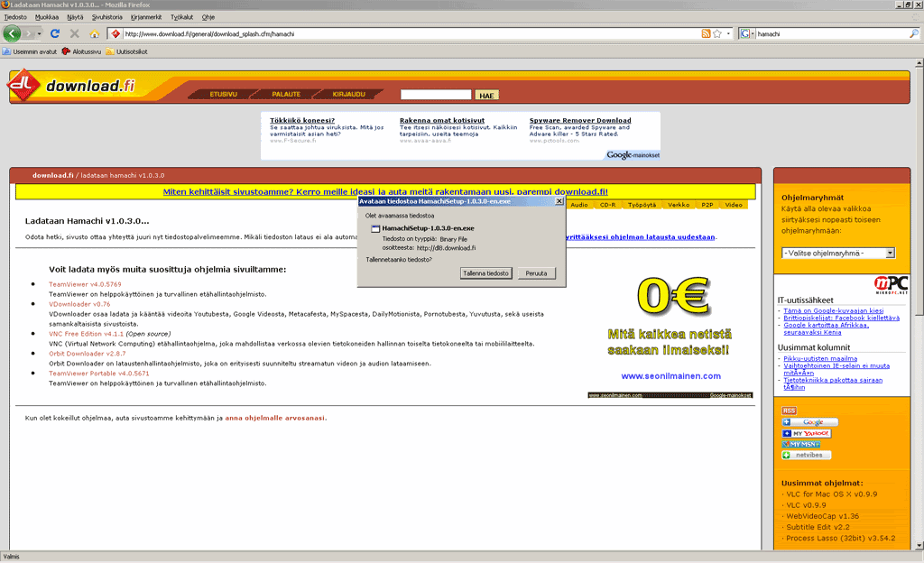Click the file icon beside HamachiSetup-1.0.3.0-en.exe

click(374, 228)
